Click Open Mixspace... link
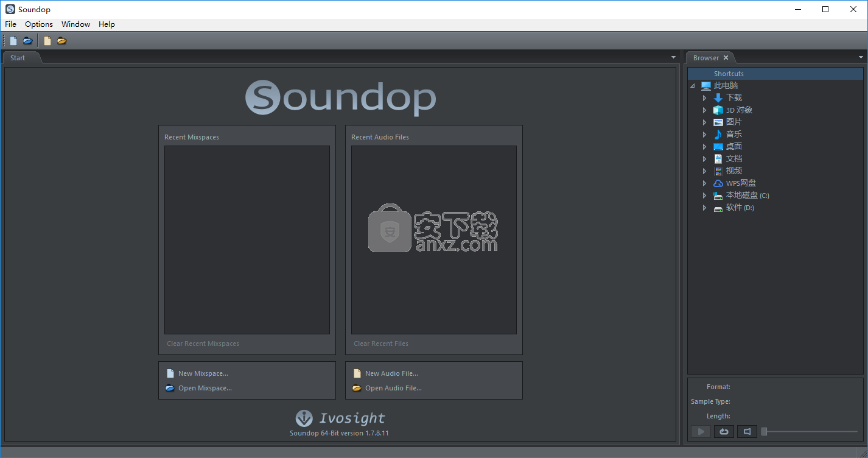 (x=205, y=388)
